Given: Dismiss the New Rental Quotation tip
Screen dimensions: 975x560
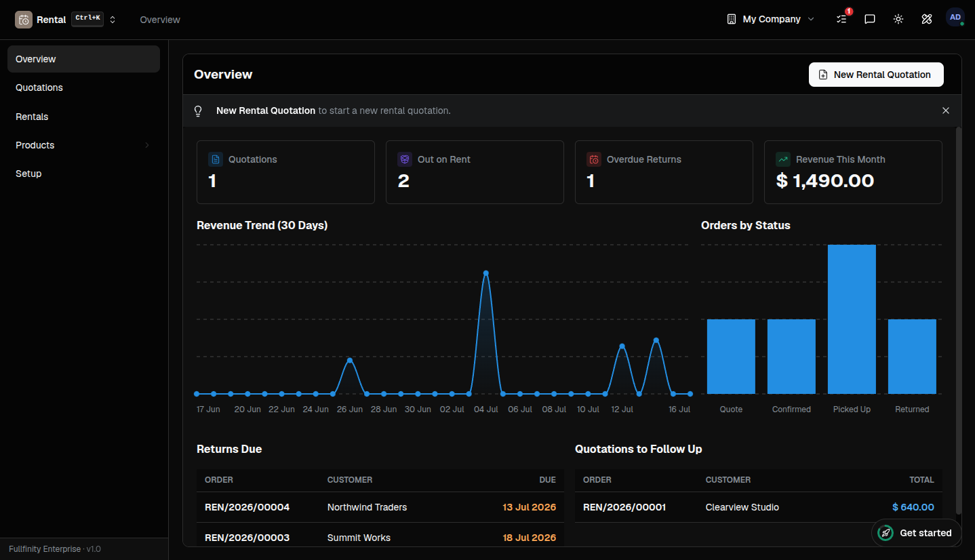Looking at the screenshot, I should pyautogui.click(x=946, y=111).
